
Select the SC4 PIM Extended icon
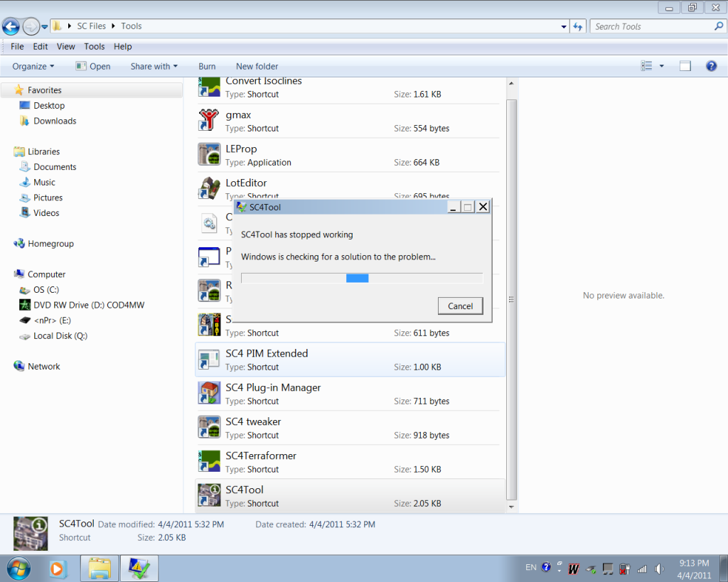(209, 359)
